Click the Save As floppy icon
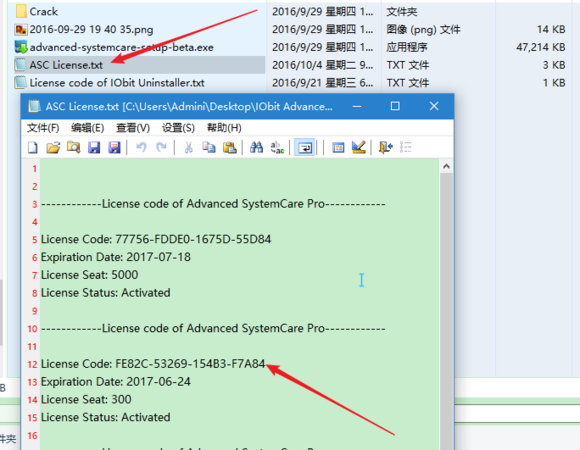This screenshot has height=450, width=580. (114, 148)
